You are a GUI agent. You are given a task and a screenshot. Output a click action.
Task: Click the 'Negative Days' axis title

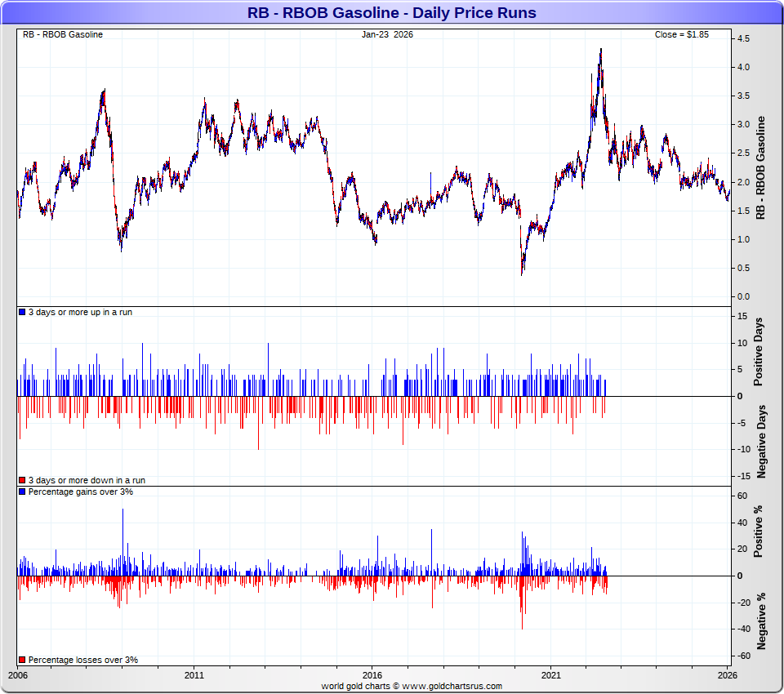pyautogui.click(x=760, y=441)
